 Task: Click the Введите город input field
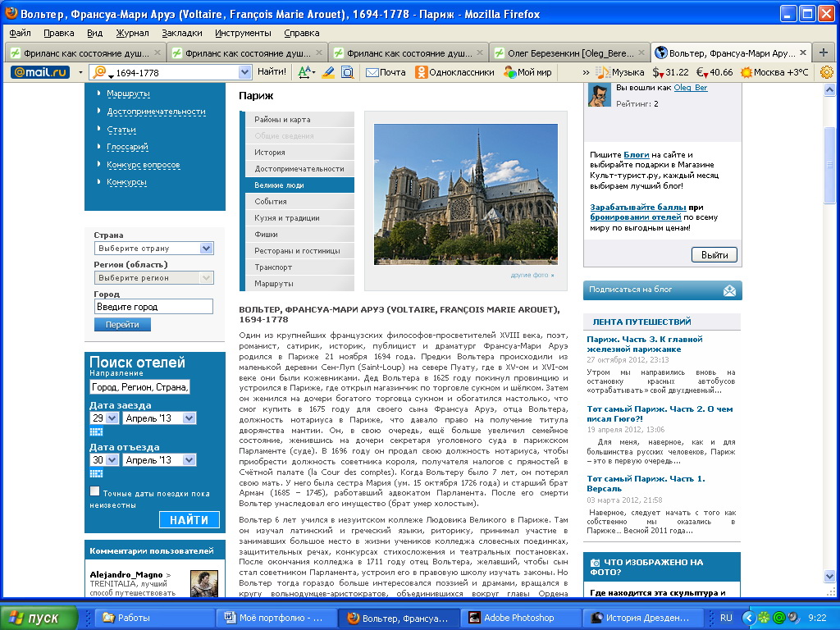tap(153, 307)
